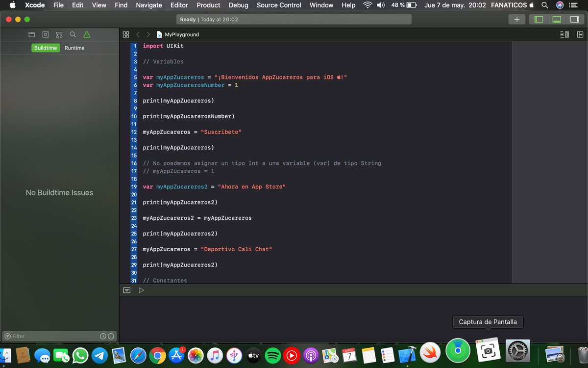
Task: Open the Navigate menu
Action: [149, 5]
